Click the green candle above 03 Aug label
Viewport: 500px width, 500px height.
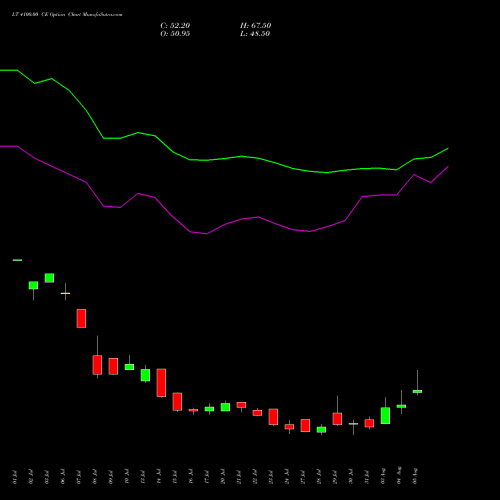[x=385, y=415]
